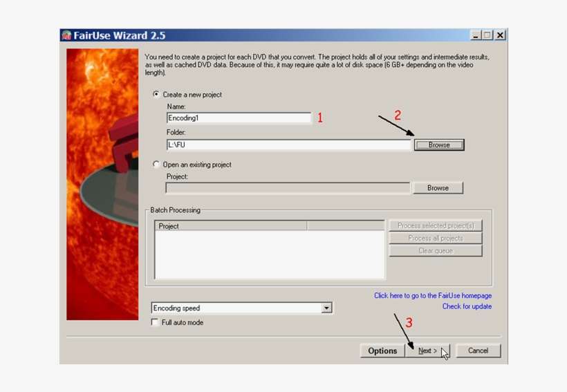
Task: Maximize the FairUse Wizard window
Action: coord(487,35)
